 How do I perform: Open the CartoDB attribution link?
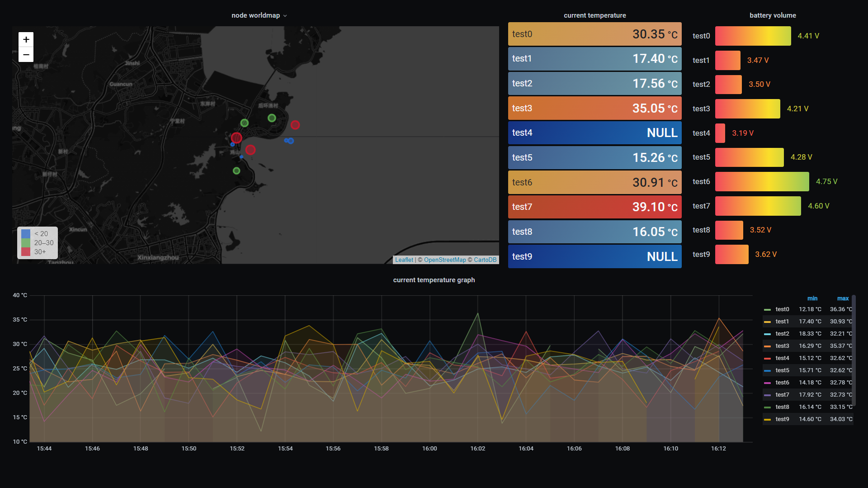485,260
